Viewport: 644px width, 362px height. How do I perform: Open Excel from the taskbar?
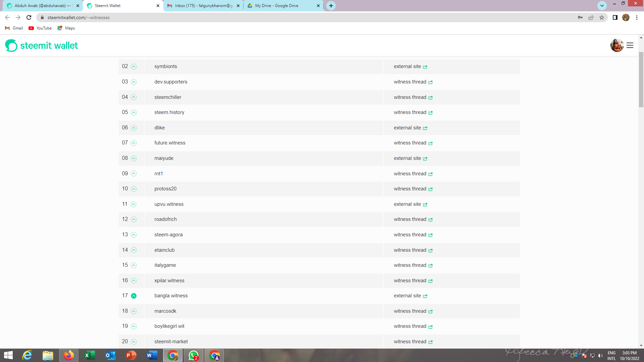90,355
